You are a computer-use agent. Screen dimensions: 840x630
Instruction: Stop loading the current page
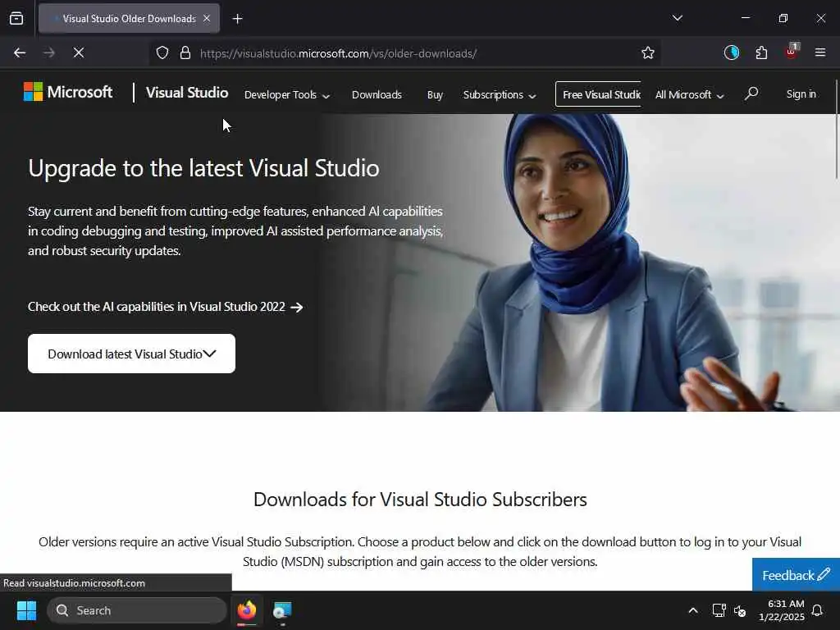[78, 52]
